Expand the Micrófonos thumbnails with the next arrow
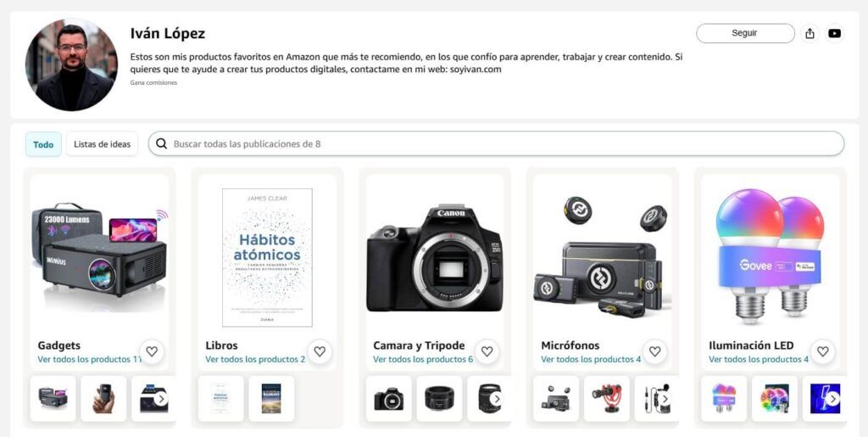868x437 pixels. (665, 399)
